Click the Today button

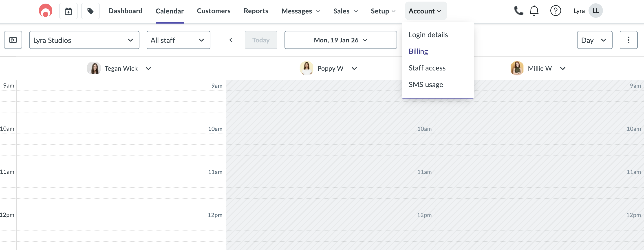coord(261,40)
